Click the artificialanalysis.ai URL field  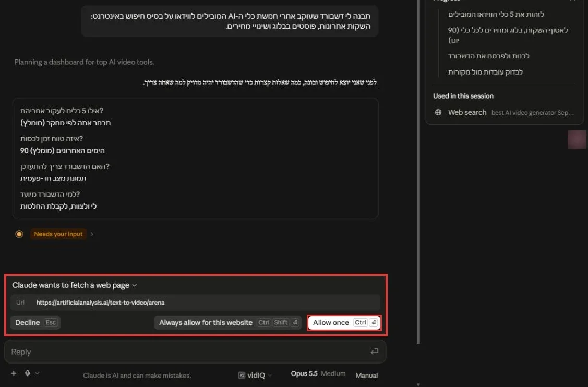pyautogui.click(x=195, y=303)
